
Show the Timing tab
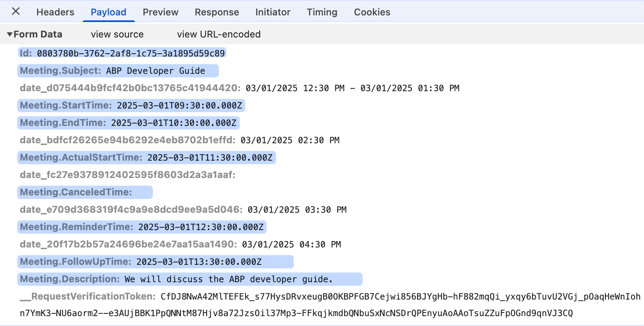pos(322,12)
